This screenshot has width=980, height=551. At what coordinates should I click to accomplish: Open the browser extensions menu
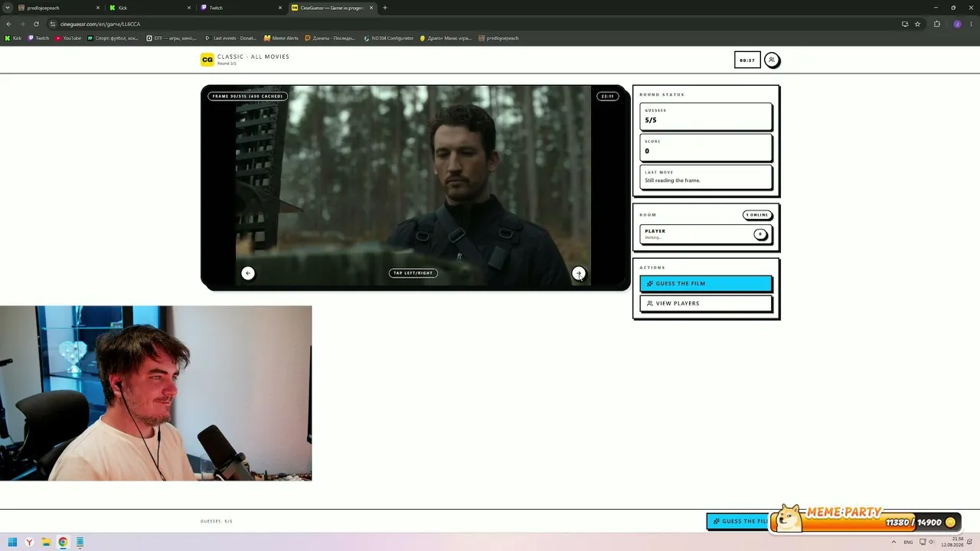click(936, 24)
